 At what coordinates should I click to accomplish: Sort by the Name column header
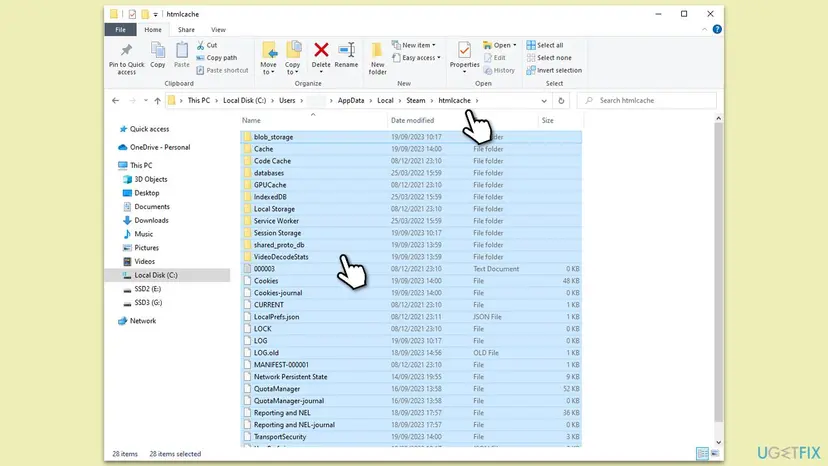(x=314, y=120)
